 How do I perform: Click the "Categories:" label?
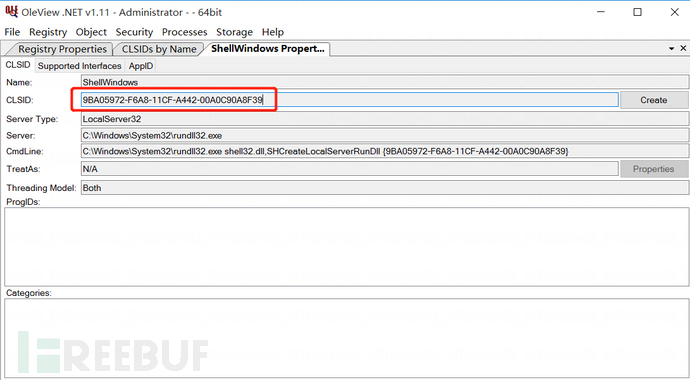point(29,293)
